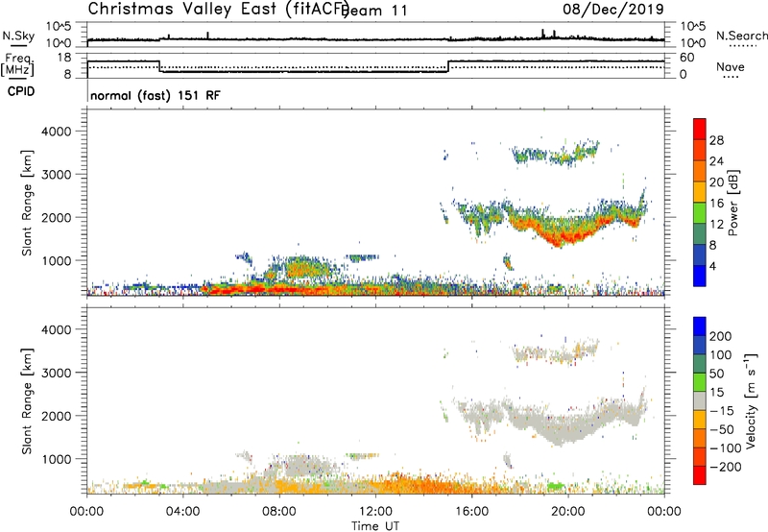Viewport: 768px width, 532px height.
Task: Click the '12:00' time tick label
Action: pos(375,512)
